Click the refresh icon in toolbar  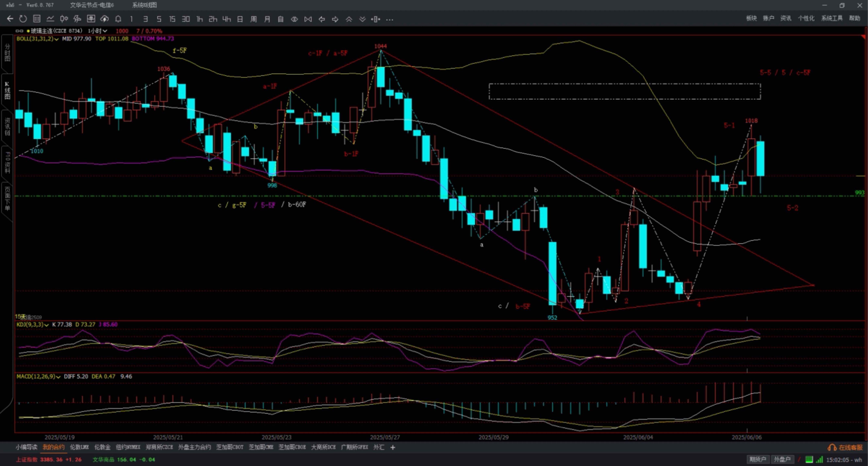(23, 19)
